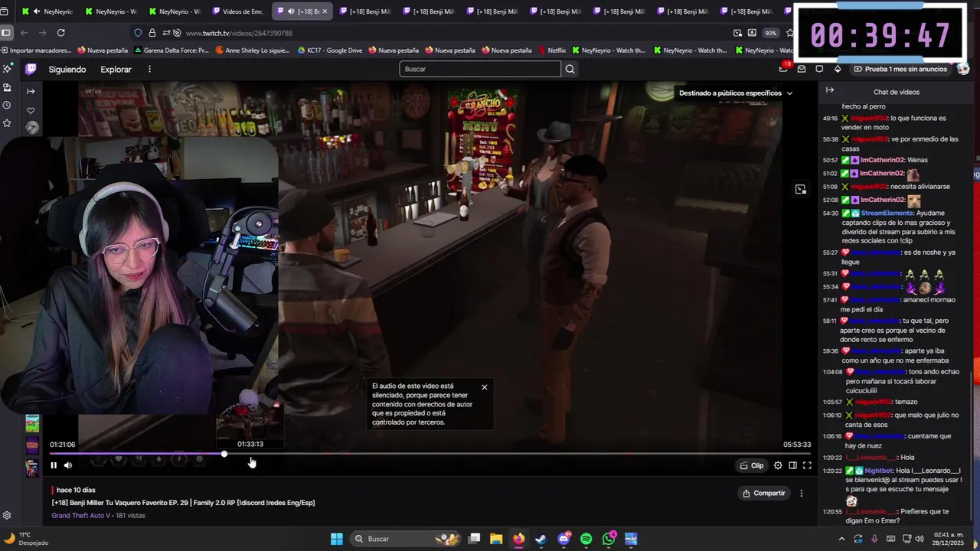Toggle the browser sidebar button

[6, 33]
